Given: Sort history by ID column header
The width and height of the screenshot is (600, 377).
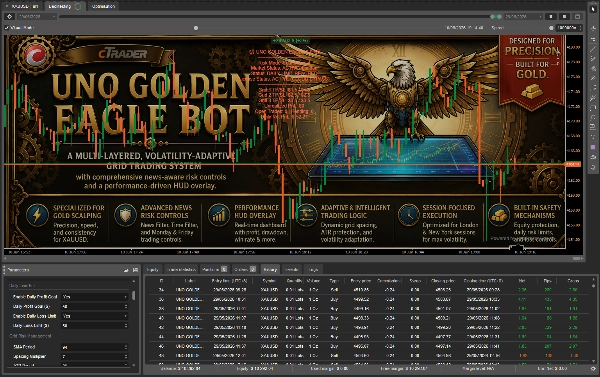Looking at the screenshot, I should tap(161, 281).
